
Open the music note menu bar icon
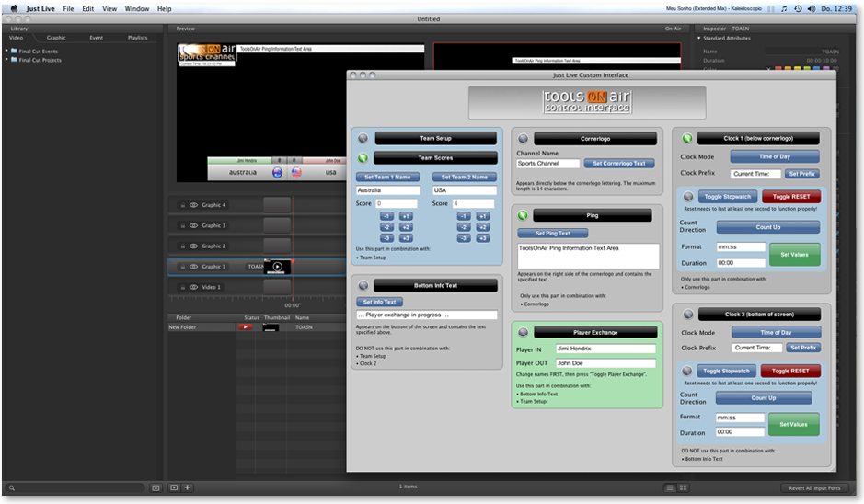click(784, 9)
